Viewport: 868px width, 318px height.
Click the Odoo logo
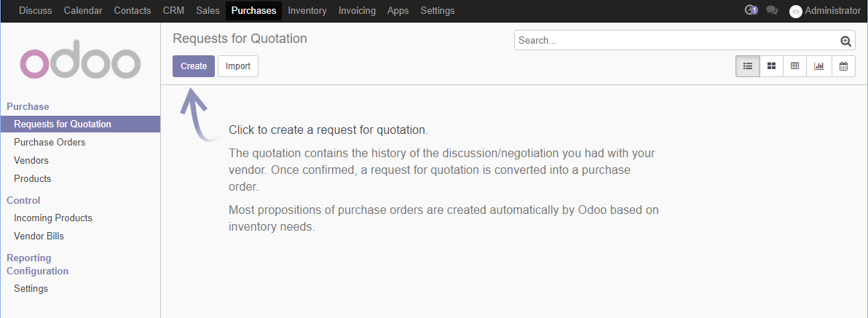point(80,59)
